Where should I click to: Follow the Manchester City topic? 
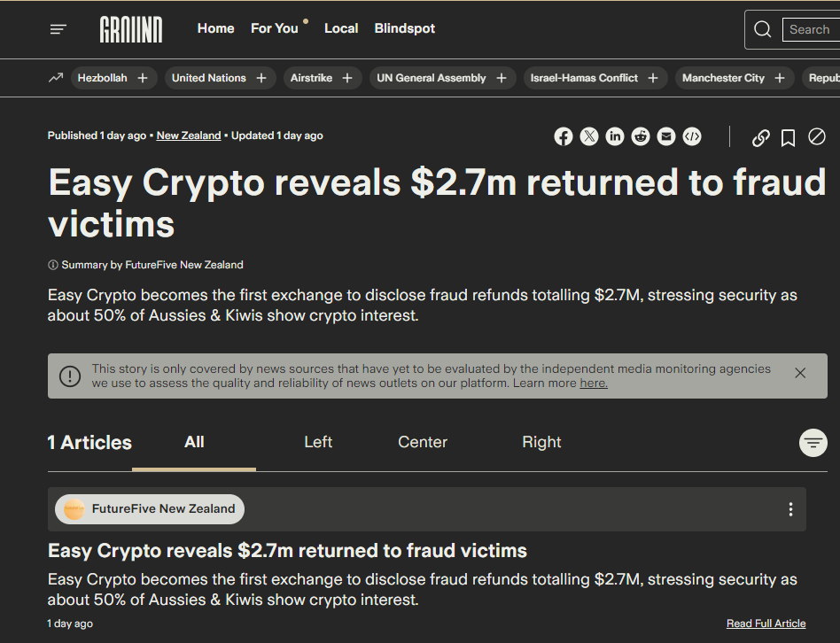[779, 78]
